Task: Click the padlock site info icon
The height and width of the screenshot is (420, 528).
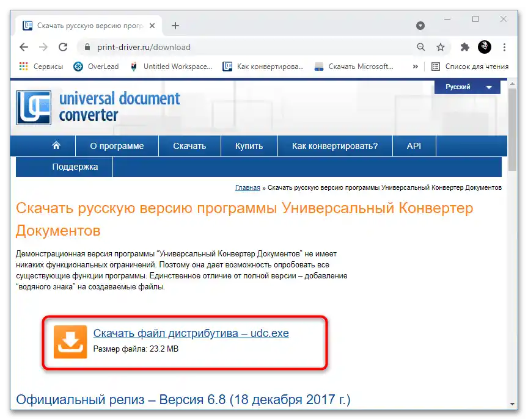Action: tap(87, 47)
